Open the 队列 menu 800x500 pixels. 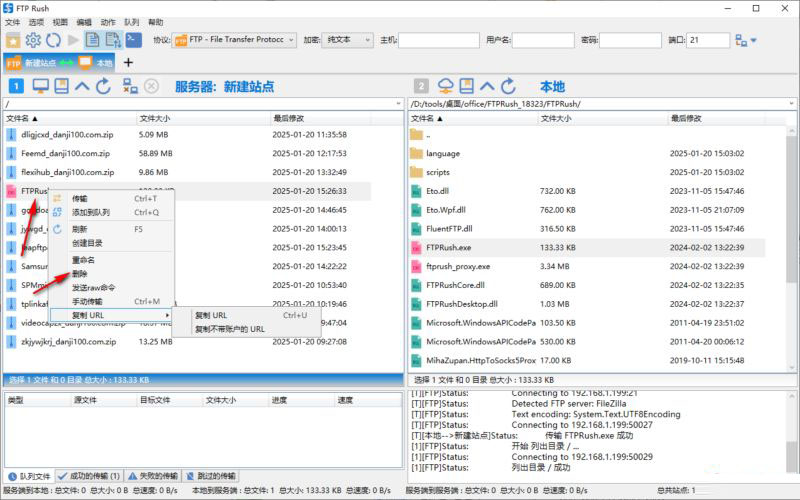pos(132,22)
